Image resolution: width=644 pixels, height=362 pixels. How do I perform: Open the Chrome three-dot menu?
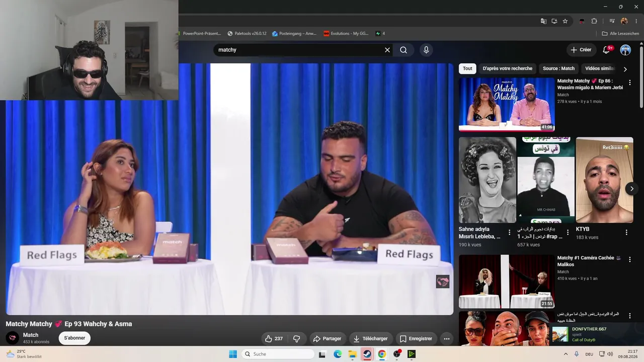(636, 21)
